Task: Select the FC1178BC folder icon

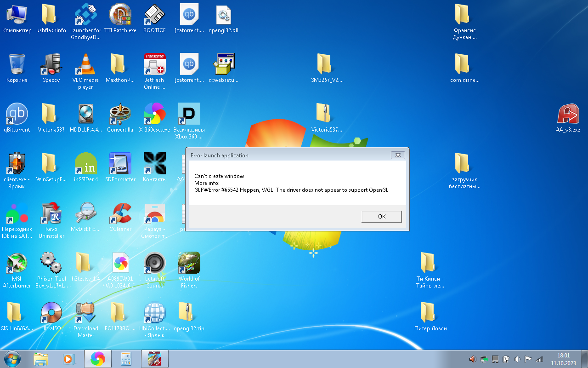Action: click(120, 317)
